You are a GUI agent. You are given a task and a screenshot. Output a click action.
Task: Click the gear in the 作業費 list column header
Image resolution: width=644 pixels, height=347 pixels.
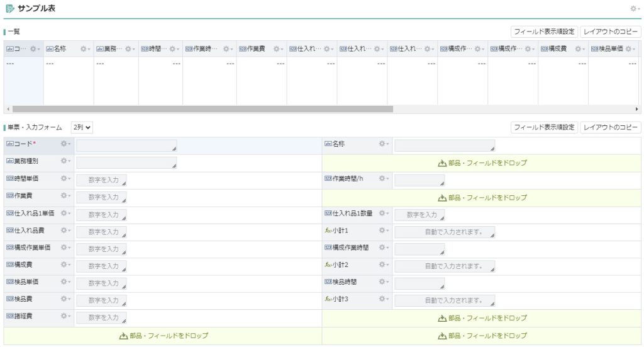click(277, 48)
